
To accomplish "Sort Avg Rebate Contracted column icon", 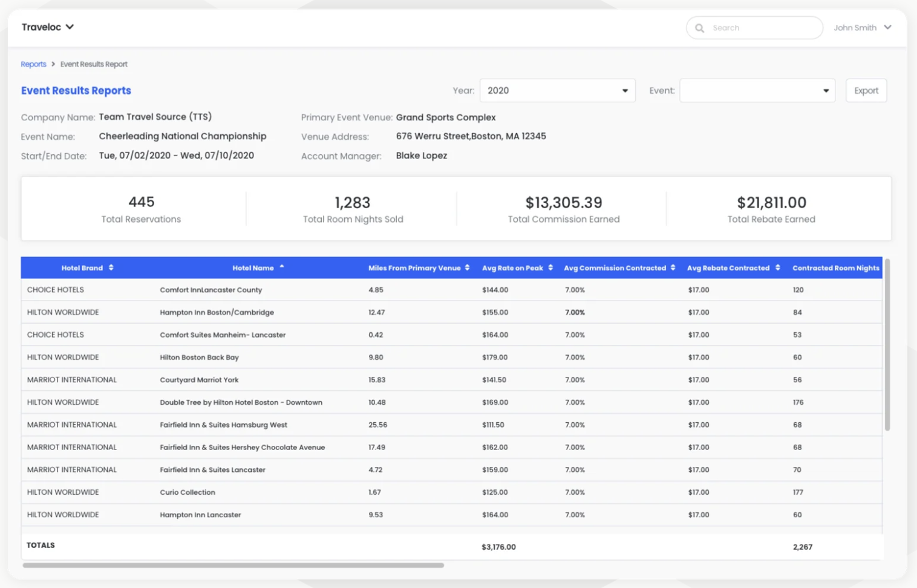I will point(777,268).
